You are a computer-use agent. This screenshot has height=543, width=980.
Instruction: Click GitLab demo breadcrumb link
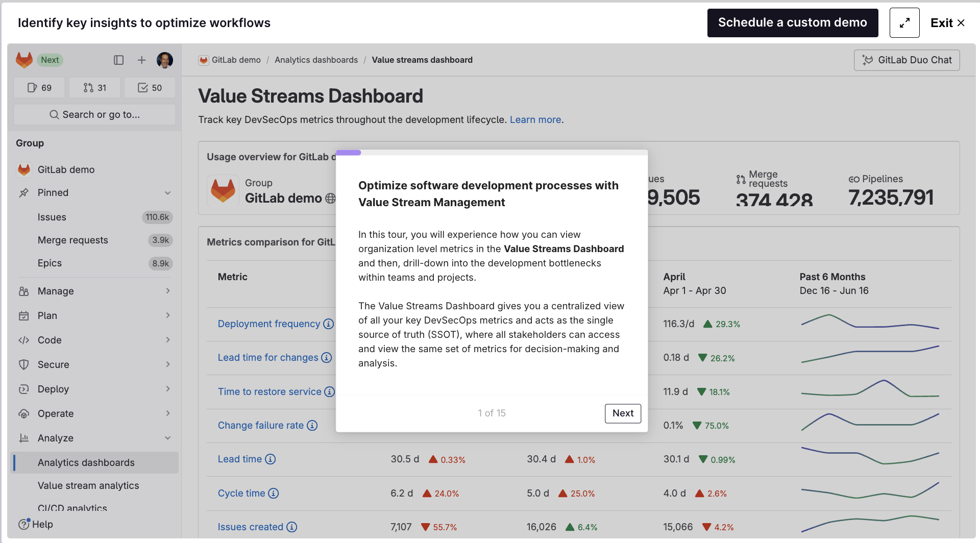pos(236,60)
